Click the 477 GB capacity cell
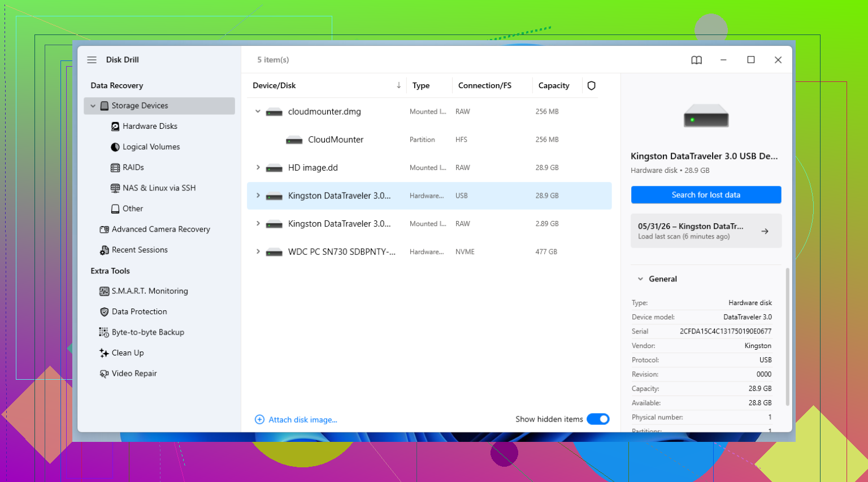 tap(546, 252)
